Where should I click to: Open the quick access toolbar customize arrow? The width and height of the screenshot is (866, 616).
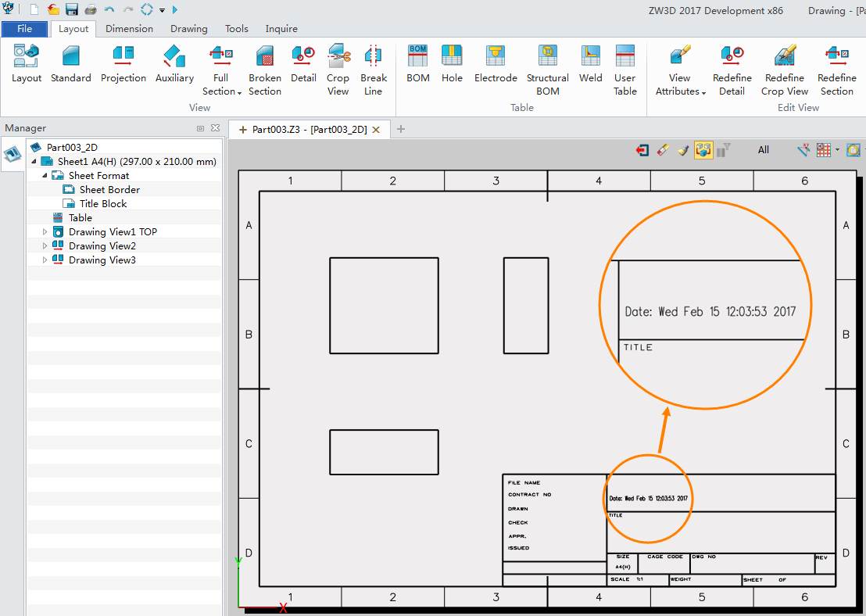point(162,10)
